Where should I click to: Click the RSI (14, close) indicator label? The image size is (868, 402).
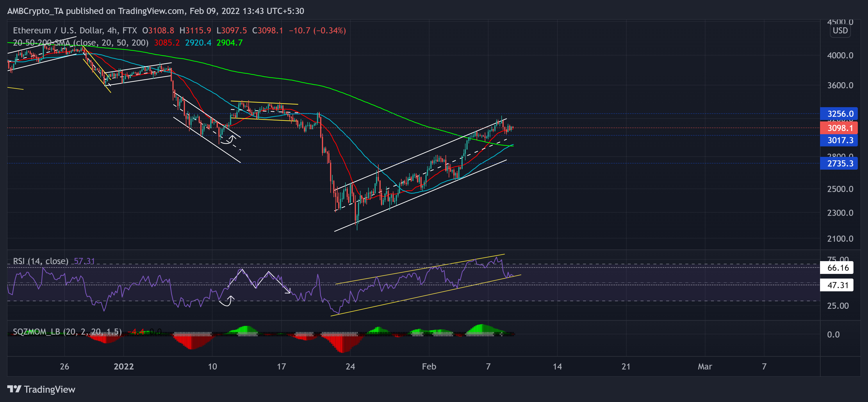tap(41, 261)
